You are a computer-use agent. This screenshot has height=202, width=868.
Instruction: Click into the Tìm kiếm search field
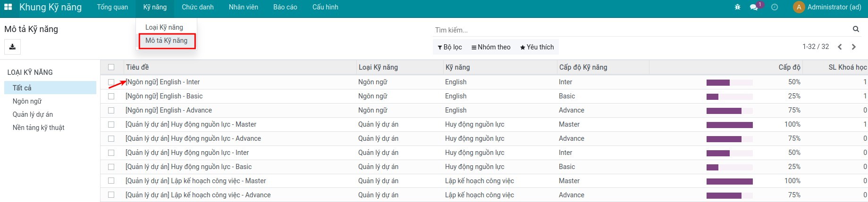coord(642,30)
